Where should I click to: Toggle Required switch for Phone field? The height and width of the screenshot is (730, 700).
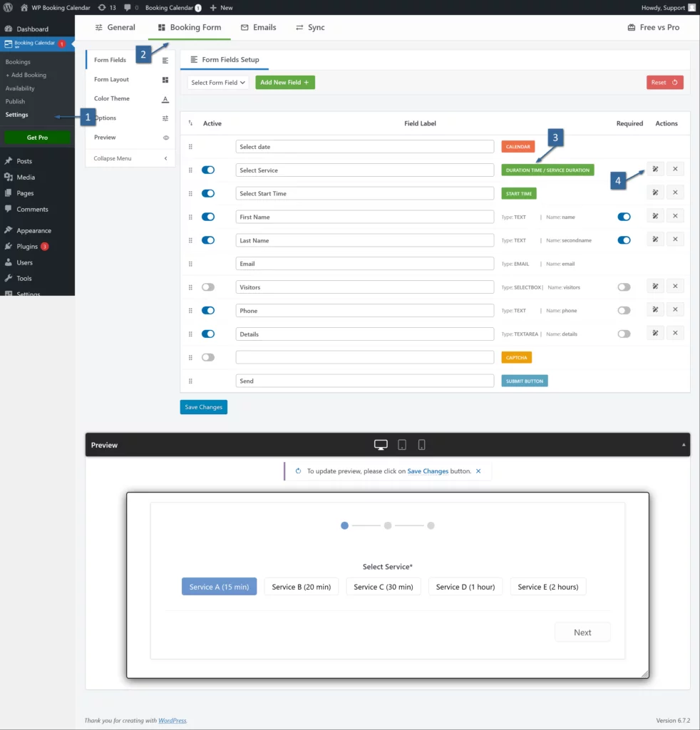coord(624,311)
